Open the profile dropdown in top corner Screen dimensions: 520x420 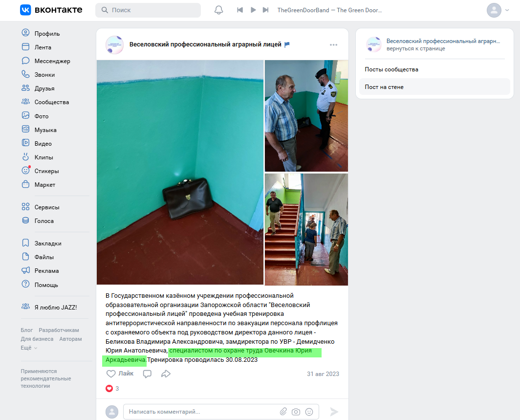tap(497, 9)
